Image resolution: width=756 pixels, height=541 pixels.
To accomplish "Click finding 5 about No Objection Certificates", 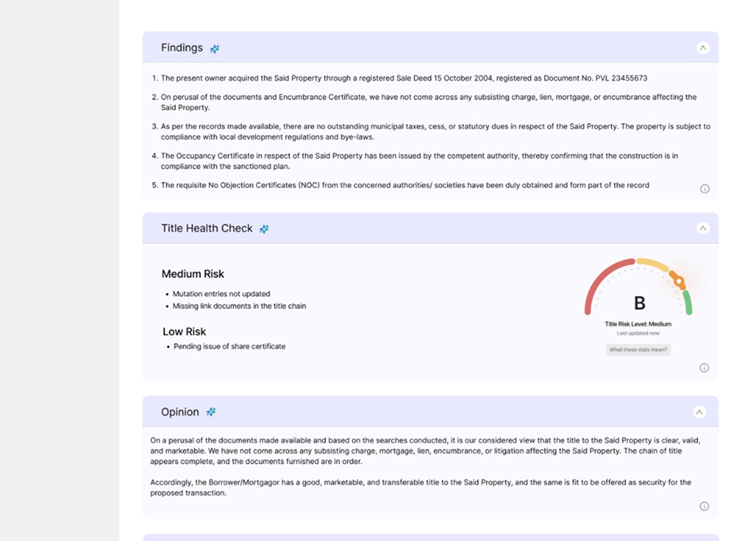I will pyautogui.click(x=405, y=185).
